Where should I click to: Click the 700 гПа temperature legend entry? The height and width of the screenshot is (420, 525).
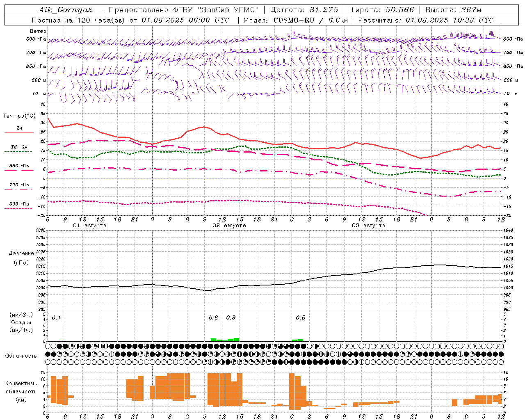coord(19,185)
